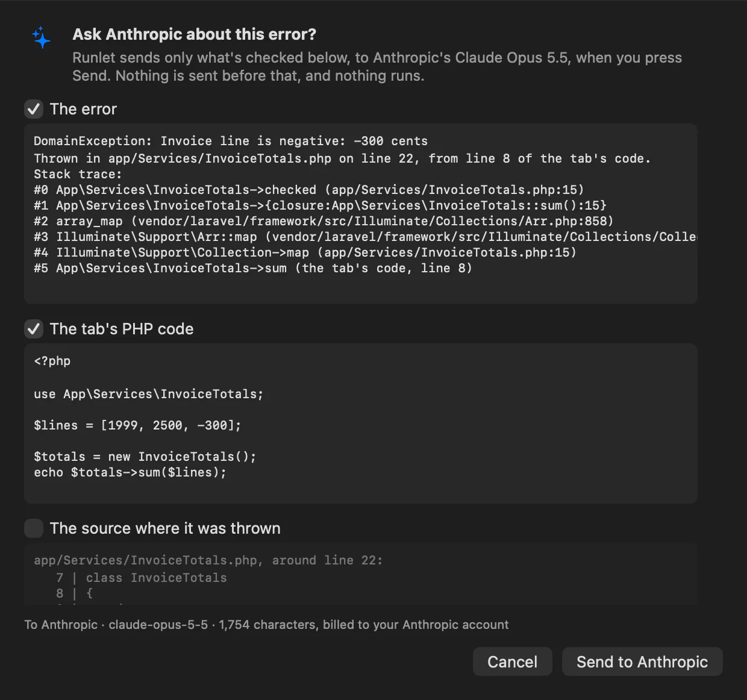Click "The tab's PHP code" label text

(122, 329)
